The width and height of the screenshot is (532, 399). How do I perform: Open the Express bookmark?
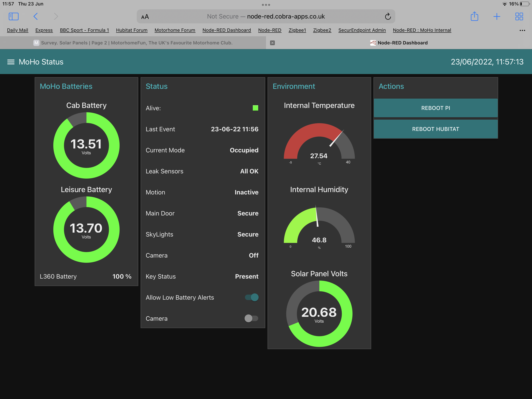point(44,30)
